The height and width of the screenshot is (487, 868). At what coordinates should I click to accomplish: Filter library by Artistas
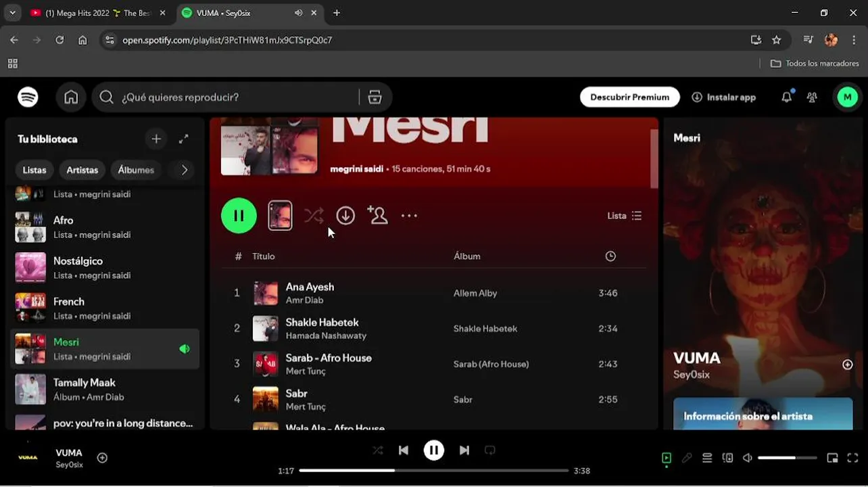pos(82,170)
